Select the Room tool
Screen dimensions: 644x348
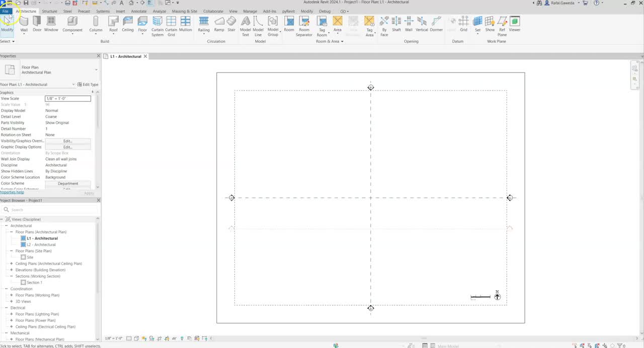coord(289,24)
